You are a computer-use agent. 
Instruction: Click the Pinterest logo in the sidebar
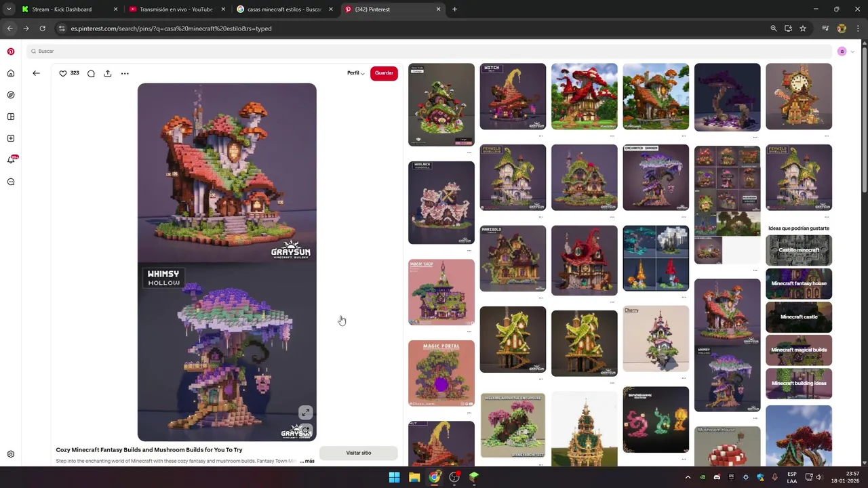click(11, 52)
